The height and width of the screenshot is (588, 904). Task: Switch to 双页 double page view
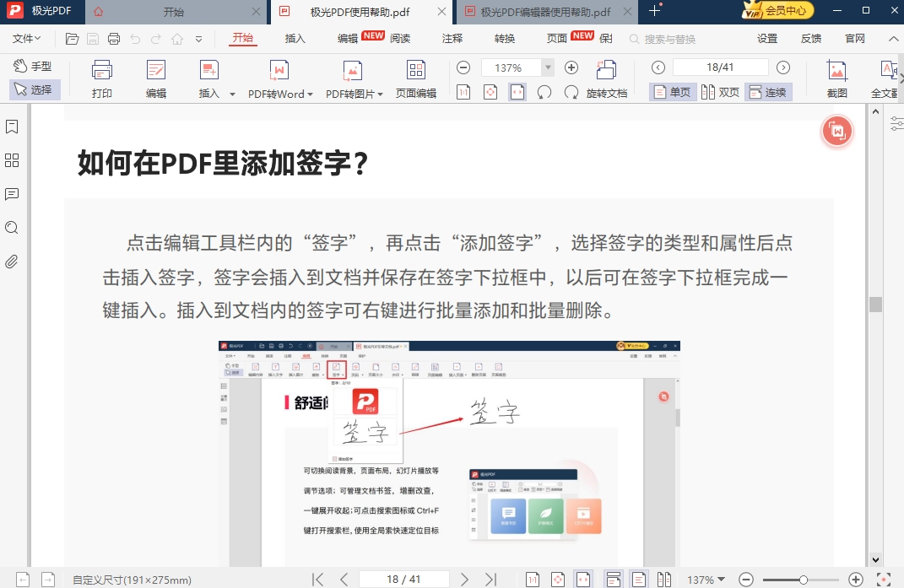[721, 92]
